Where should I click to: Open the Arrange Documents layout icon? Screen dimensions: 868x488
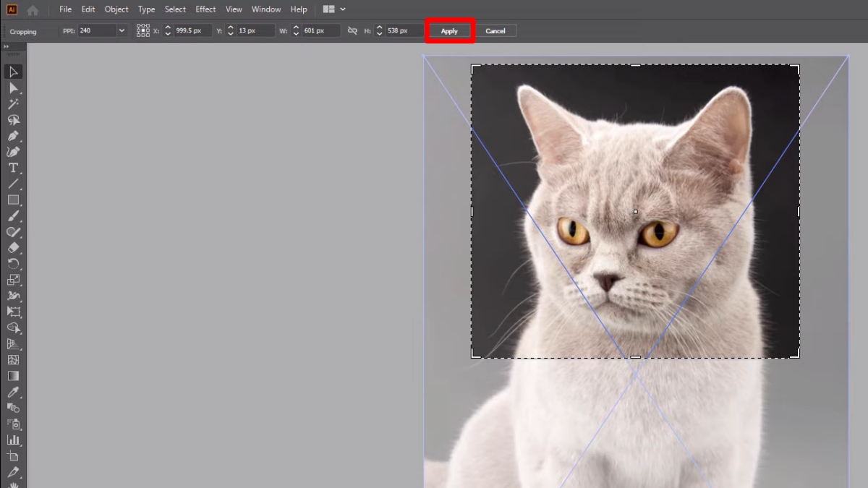point(329,9)
